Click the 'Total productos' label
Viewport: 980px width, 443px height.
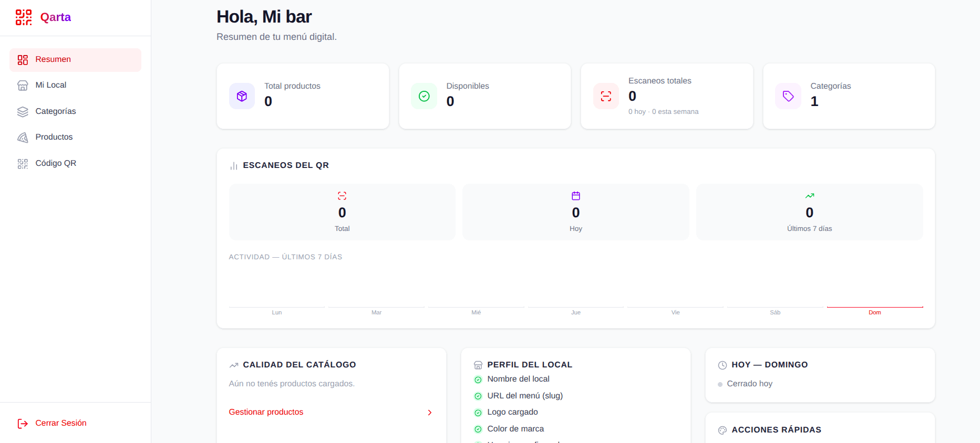[292, 86]
